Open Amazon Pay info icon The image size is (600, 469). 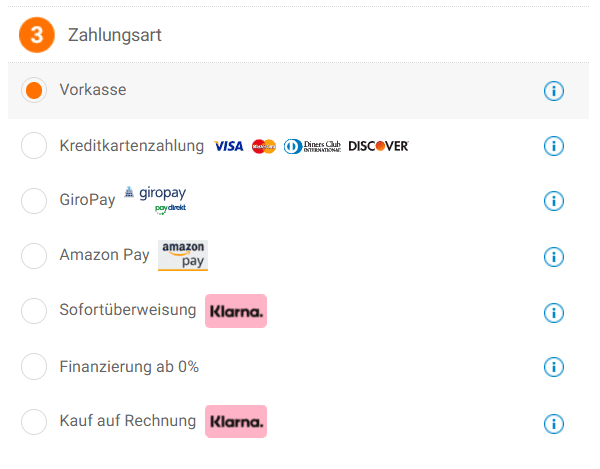click(554, 256)
